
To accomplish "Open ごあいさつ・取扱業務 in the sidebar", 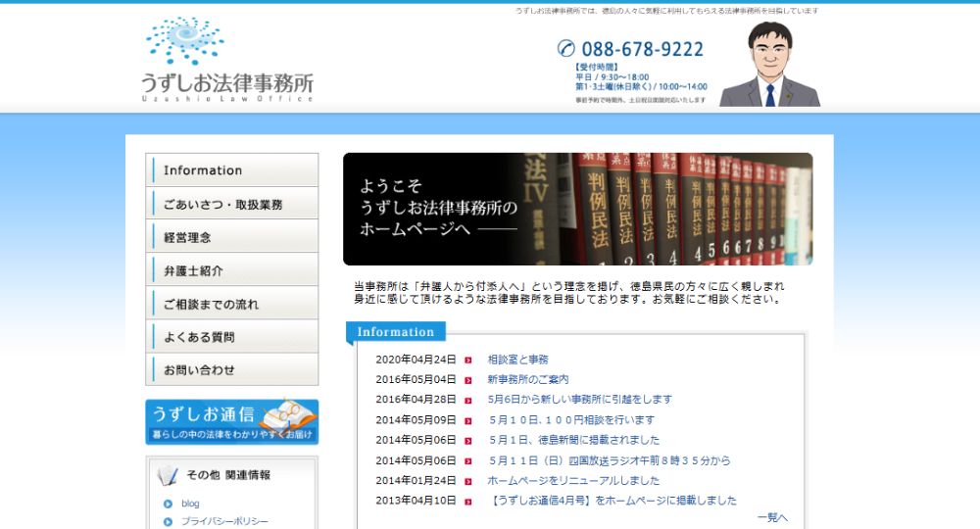I will [232, 204].
